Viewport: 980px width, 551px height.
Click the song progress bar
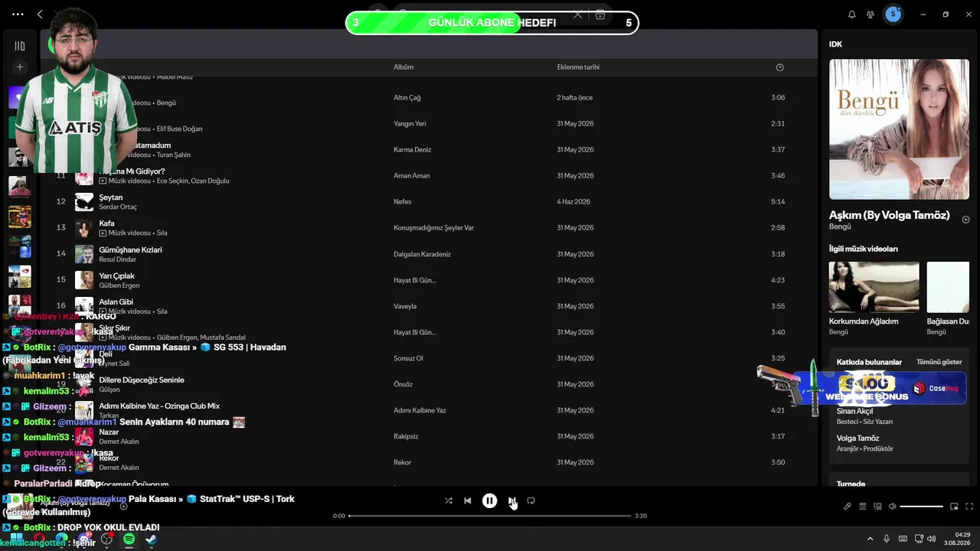click(x=490, y=516)
